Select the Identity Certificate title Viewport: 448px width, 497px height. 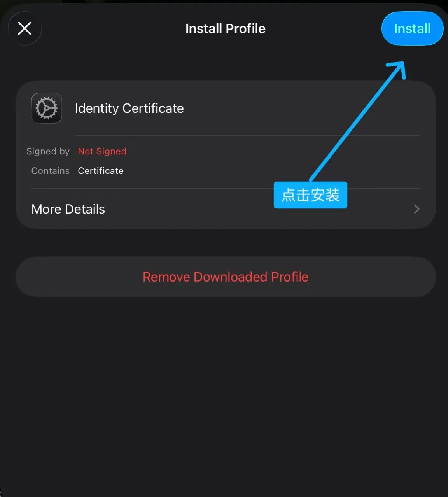pos(129,108)
